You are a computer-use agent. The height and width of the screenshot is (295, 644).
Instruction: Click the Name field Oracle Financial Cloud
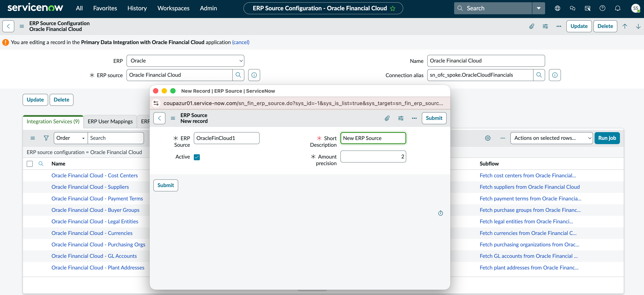point(486,61)
